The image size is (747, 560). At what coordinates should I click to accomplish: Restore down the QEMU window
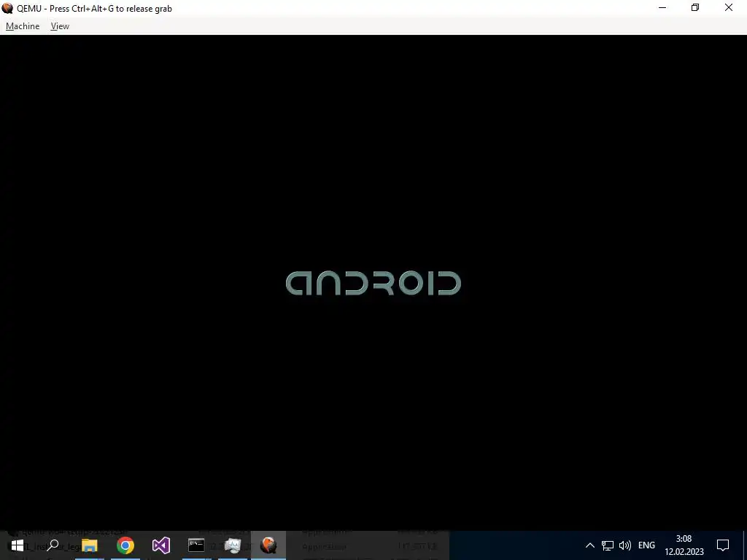tap(695, 7)
